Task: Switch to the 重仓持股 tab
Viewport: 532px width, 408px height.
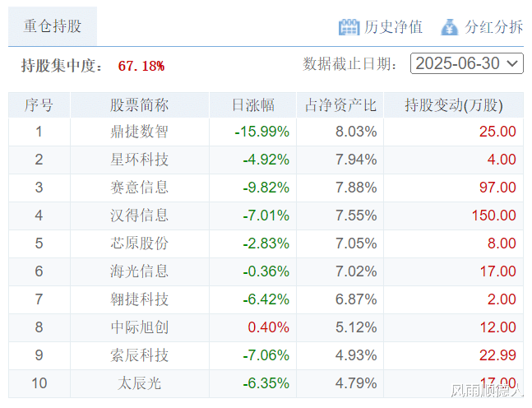Action: click(x=53, y=26)
